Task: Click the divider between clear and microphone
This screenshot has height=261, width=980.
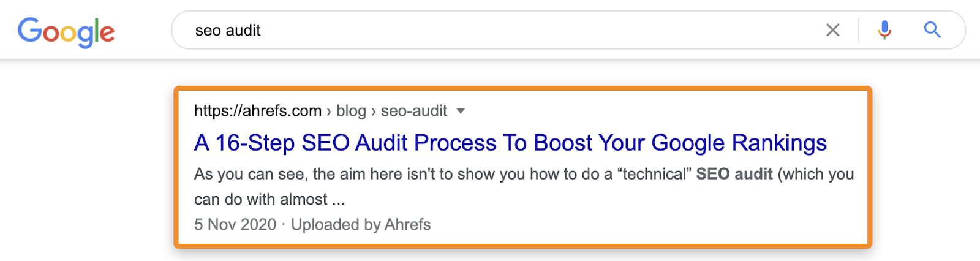Action: 859,30
